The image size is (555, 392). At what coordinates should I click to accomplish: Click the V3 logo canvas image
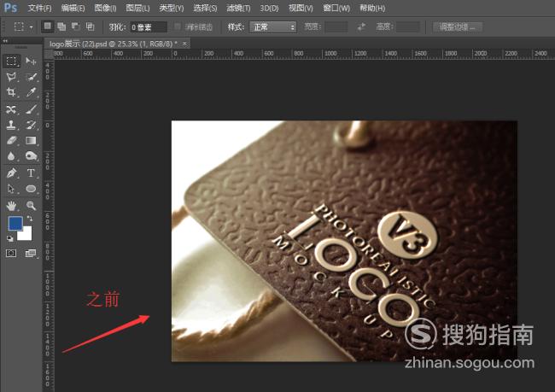point(344,241)
